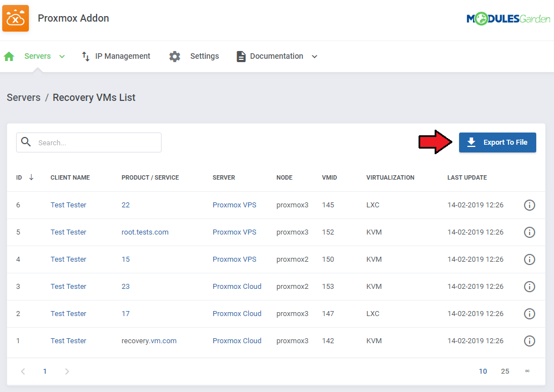Sort by Server column header
This screenshot has height=392, width=554.
click(x=224, y=177)
